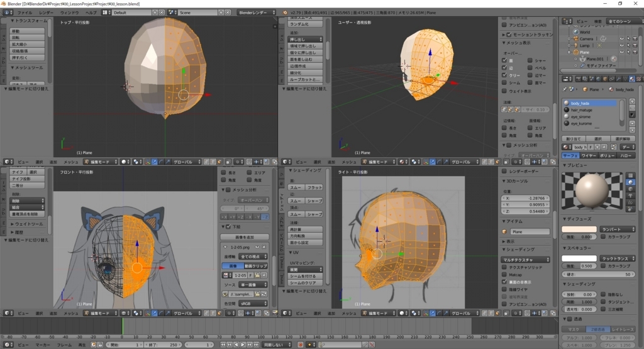Open the Object properties tab icon
The height and width of the screenshot is (349, 644).
pyautogui.click(x=605, y=79)
